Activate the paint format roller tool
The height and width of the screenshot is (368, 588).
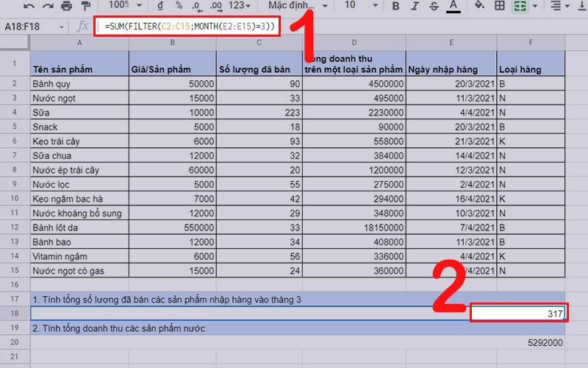tap(86, 6)
